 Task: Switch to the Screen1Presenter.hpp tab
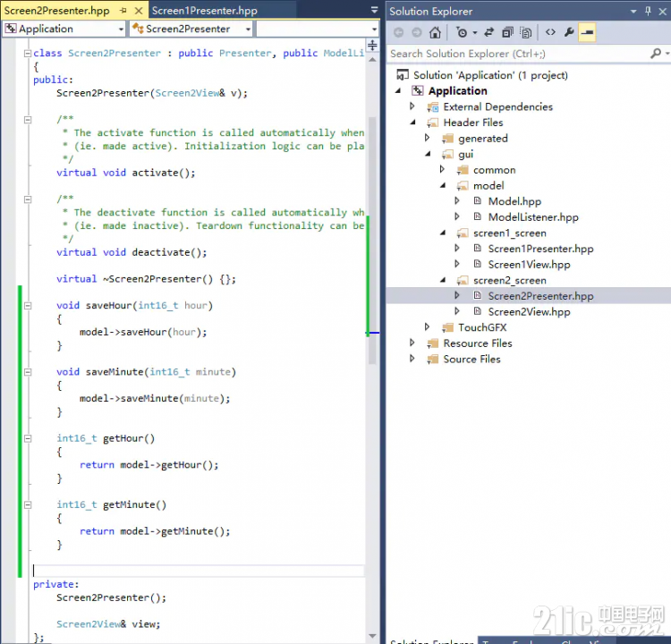tap(205, 11)
